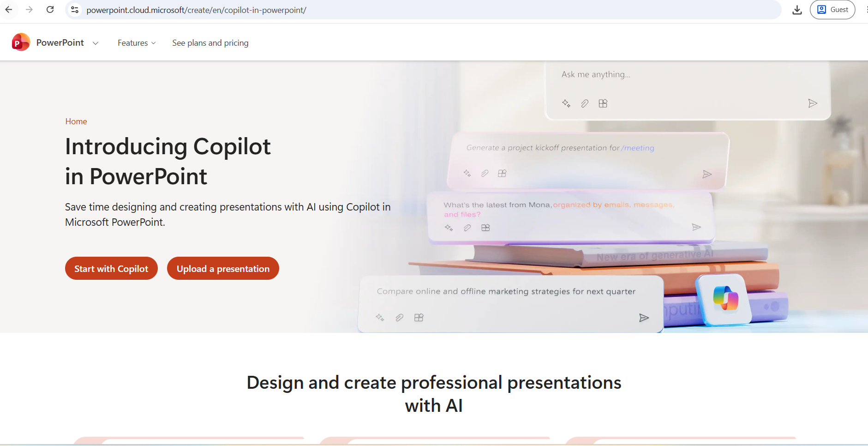Click the PowerPoint logo icon
The height and width of the screenshot is (446, 868).
tap(21, 42)
